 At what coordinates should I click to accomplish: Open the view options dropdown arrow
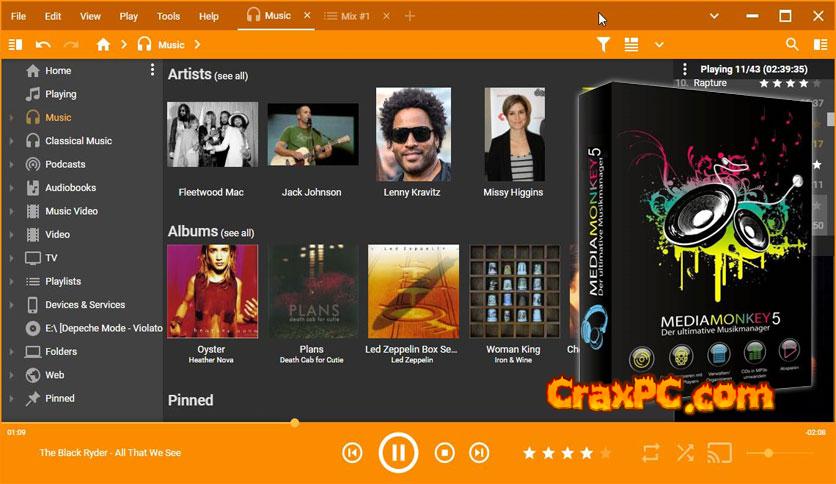(x=660, y=45)
